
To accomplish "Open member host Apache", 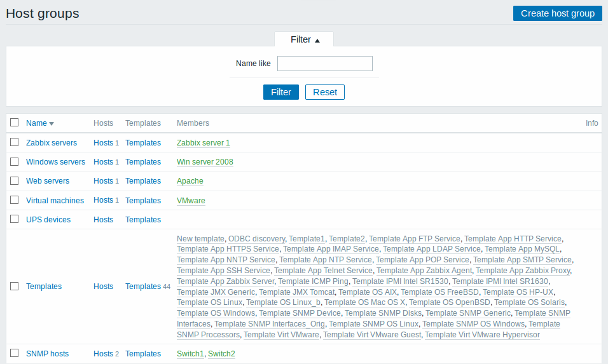I will pos(190,181).
